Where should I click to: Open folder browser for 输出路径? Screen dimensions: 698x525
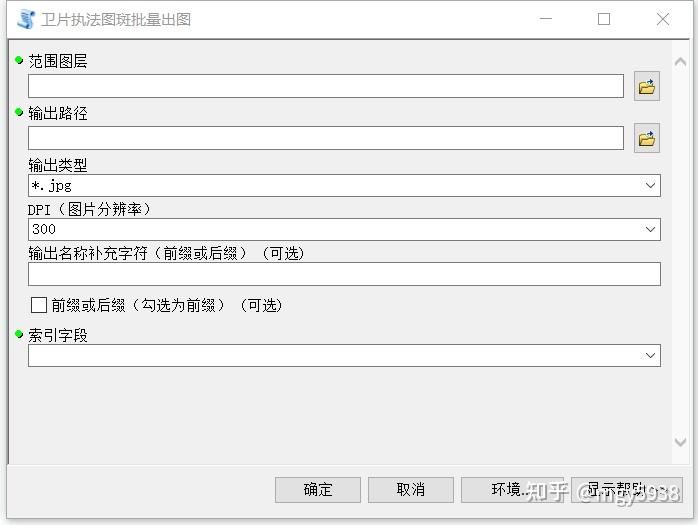pos(647,138)
